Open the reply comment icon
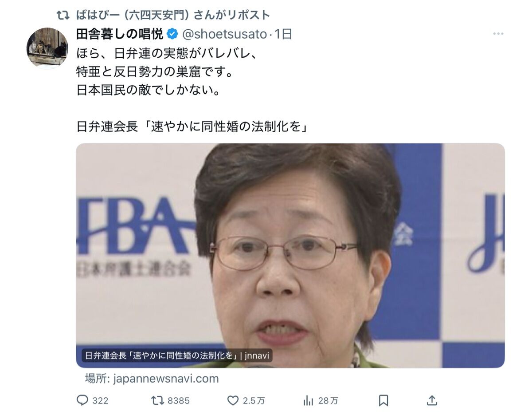 tap(82, 400)
